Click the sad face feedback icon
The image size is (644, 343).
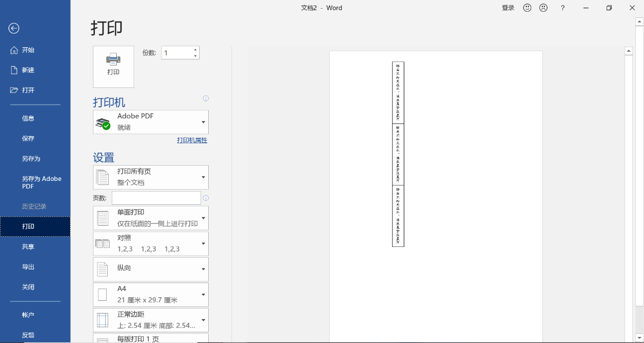pos(543,8)
